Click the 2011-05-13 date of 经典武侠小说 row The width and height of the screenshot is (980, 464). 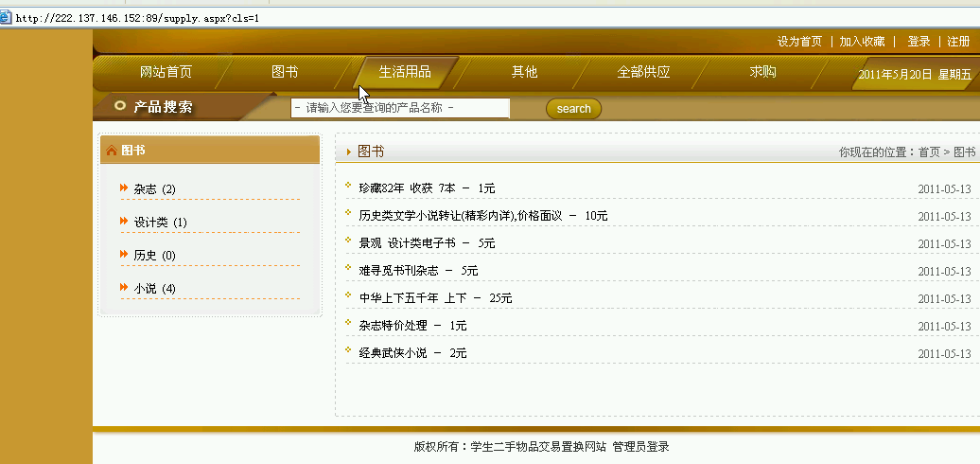[944, 354]
